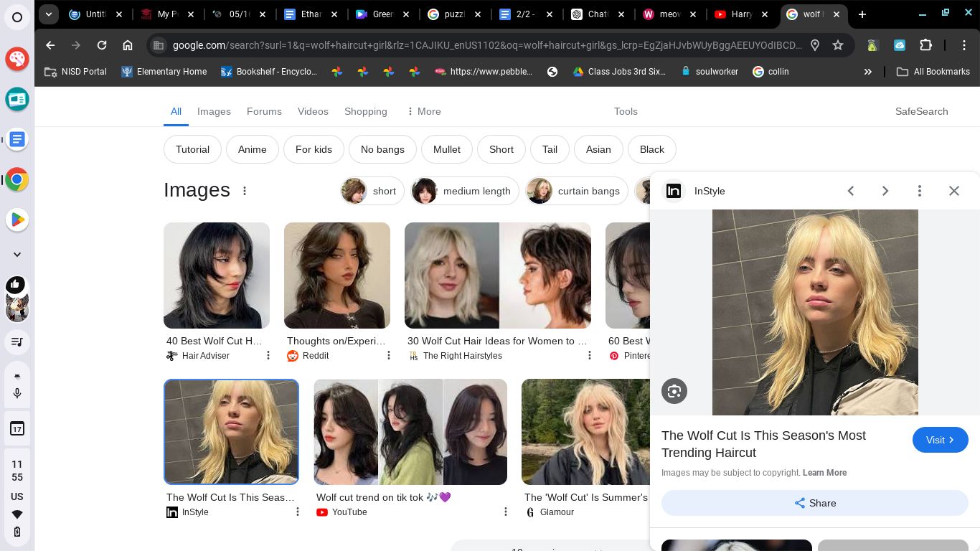Image resolution: width=980 pixels, height=551 pixels.
Task: Switch to the Images search tab
Action: click(214, 111)
